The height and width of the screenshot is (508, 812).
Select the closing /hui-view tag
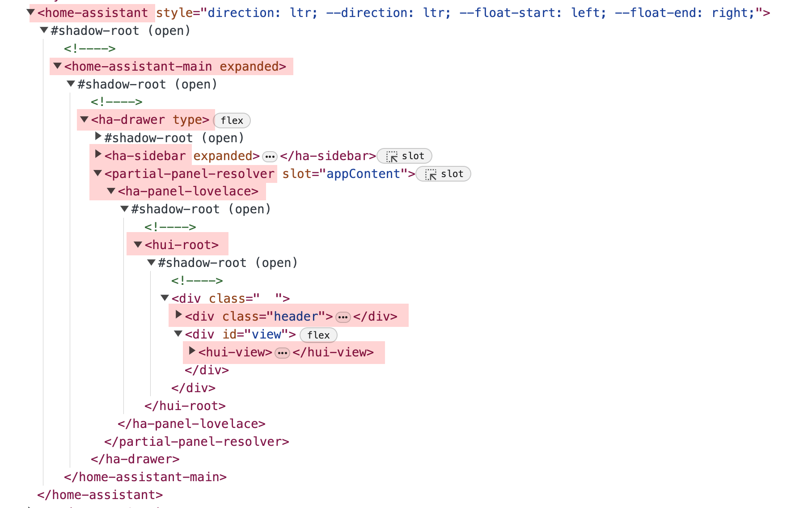(333, 352)
